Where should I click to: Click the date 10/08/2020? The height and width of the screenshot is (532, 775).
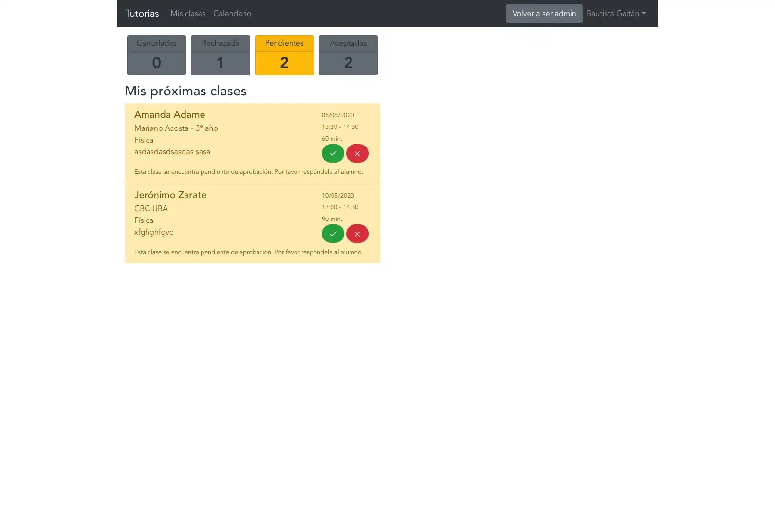click(338, 196)
